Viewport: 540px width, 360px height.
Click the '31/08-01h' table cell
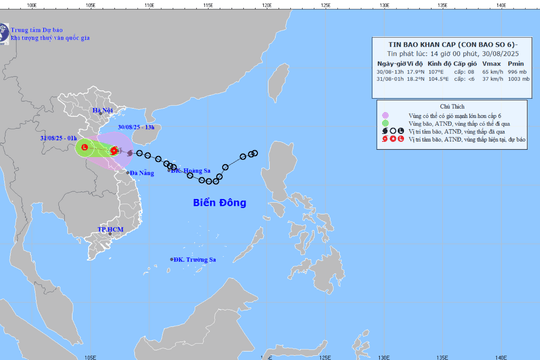[x=390, y=79]
